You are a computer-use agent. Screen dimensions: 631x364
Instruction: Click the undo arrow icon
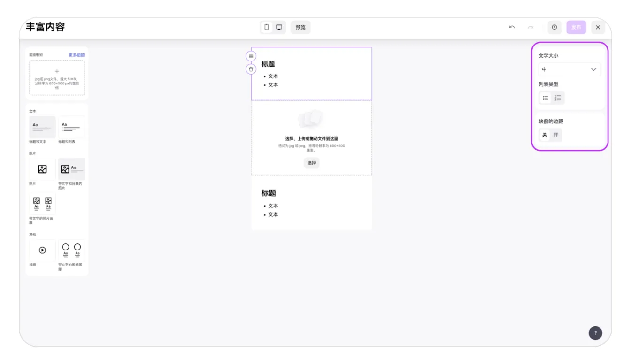coord(512,27)
